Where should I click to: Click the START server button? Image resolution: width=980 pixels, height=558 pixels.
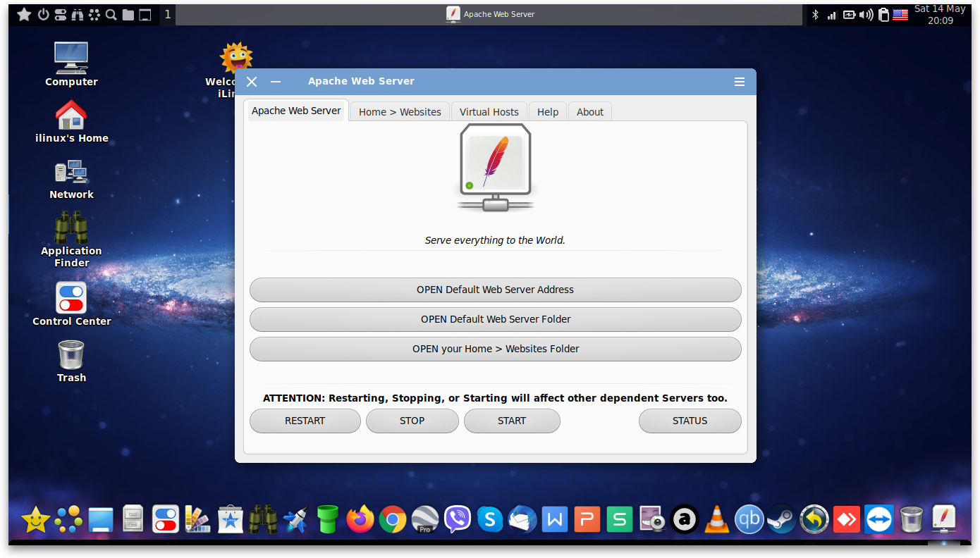pos(512,421)
